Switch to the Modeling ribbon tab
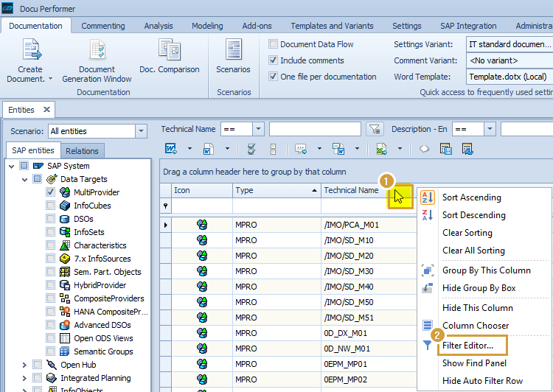 pos(207,26)
